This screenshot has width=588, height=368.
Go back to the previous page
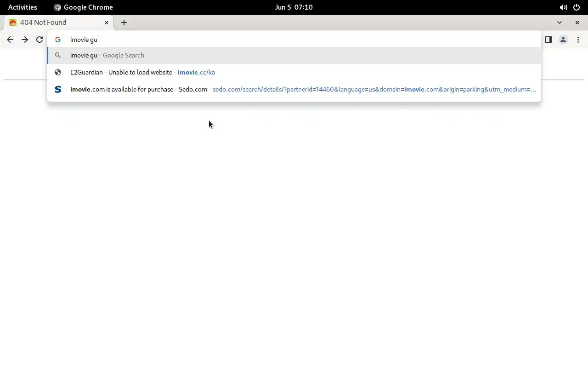tap(10, 40)
